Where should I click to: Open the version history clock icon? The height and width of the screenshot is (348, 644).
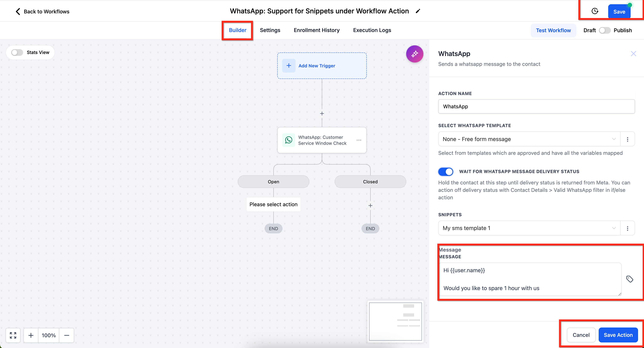595,11
